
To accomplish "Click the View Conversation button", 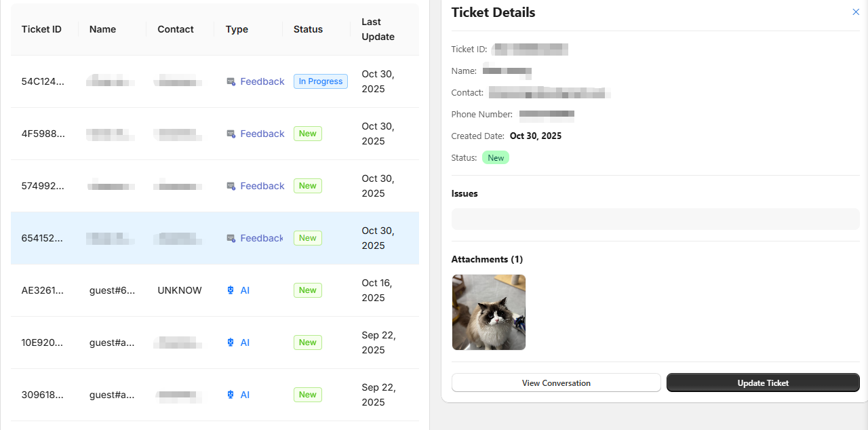I will 556,383.
